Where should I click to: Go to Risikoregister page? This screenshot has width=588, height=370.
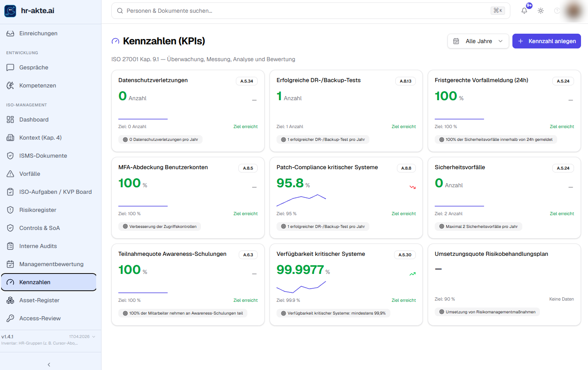[49, 210]
